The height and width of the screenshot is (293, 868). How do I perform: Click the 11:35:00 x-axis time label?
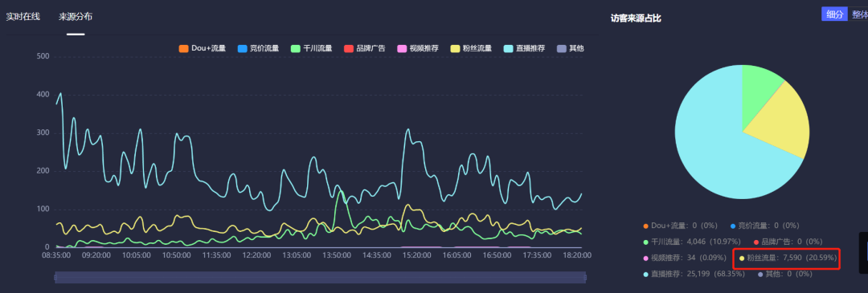coord(216,255)
